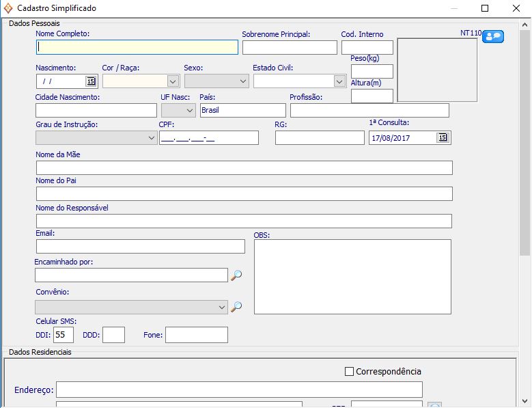532x408 pixels.
Task: Open the UF Nasc dropdown
Action: (x=188, y=111)
